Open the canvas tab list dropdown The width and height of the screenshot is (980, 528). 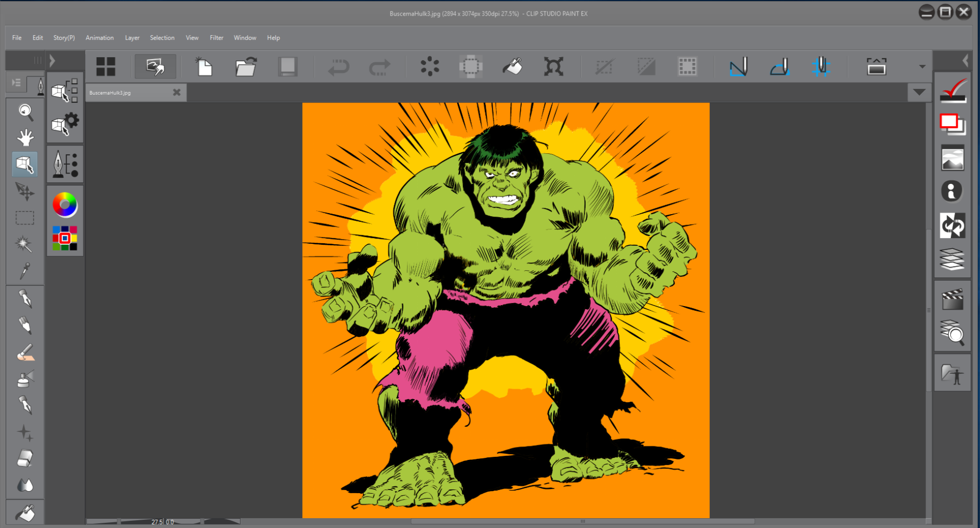coord(919,92)
